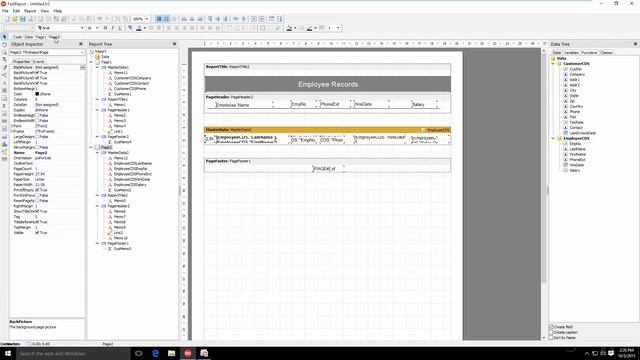This screenshot has height=360, width=640.
Task: Select the System text sigma tool
Action: tap(4, 106)
